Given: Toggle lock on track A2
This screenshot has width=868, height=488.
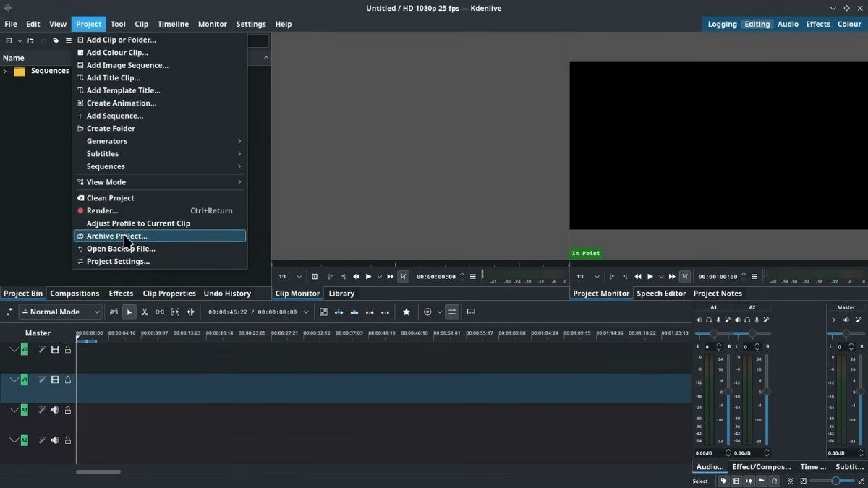Looking at the screenshot, I should (68, 440).
